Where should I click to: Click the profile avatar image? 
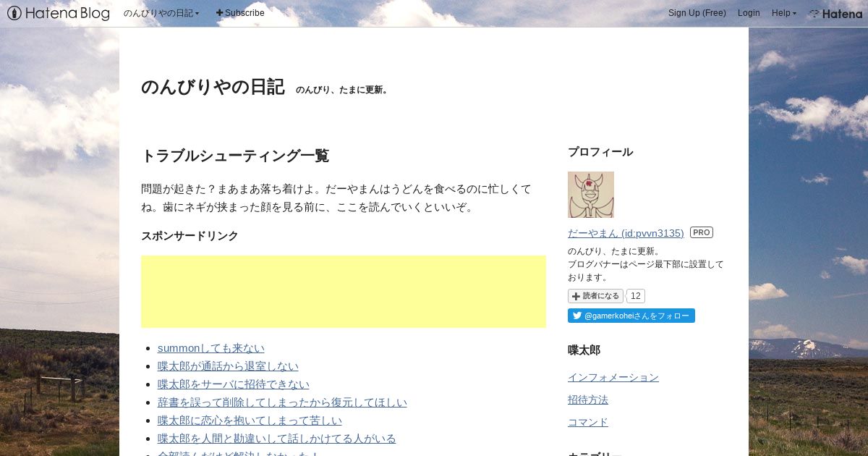pos(591,195)
